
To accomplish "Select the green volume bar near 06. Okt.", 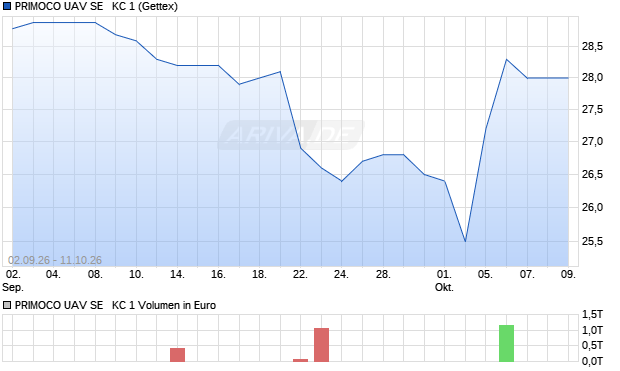I will click(507, 343).
